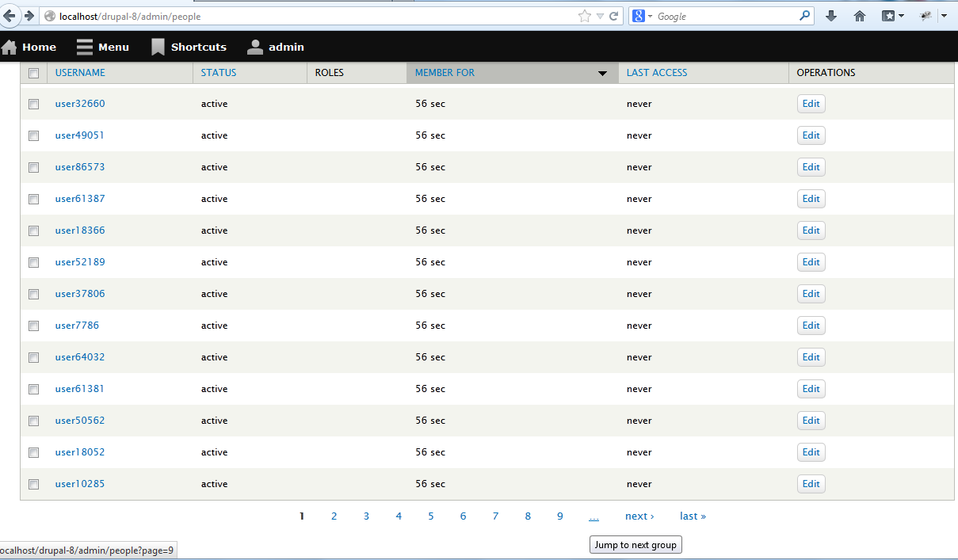This screenshot has width=958, height=560.
Task: Click the Member For sort arrow
Action: point(602,74)
